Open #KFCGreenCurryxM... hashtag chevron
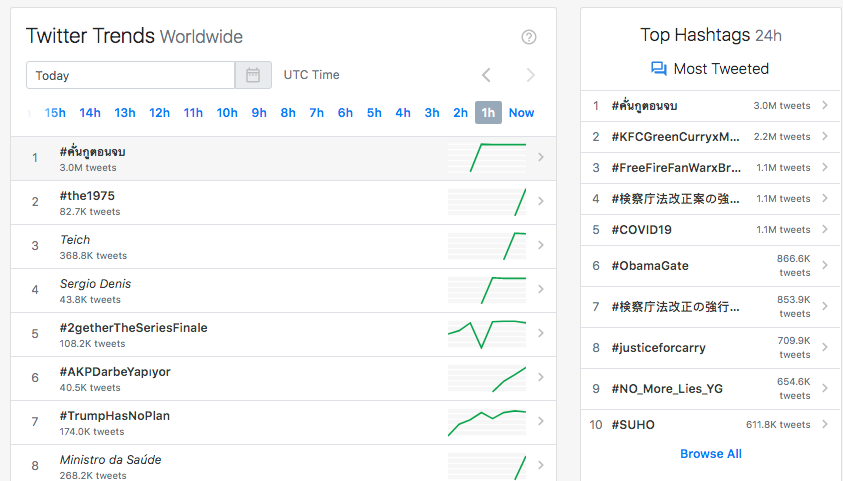 (825, 137)
